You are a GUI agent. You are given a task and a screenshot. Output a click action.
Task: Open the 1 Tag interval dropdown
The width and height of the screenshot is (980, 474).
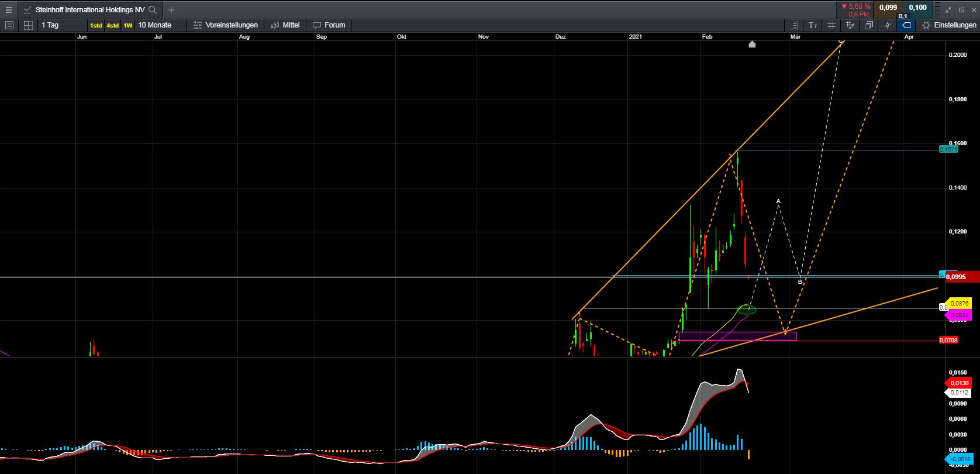tap(50, 25)
